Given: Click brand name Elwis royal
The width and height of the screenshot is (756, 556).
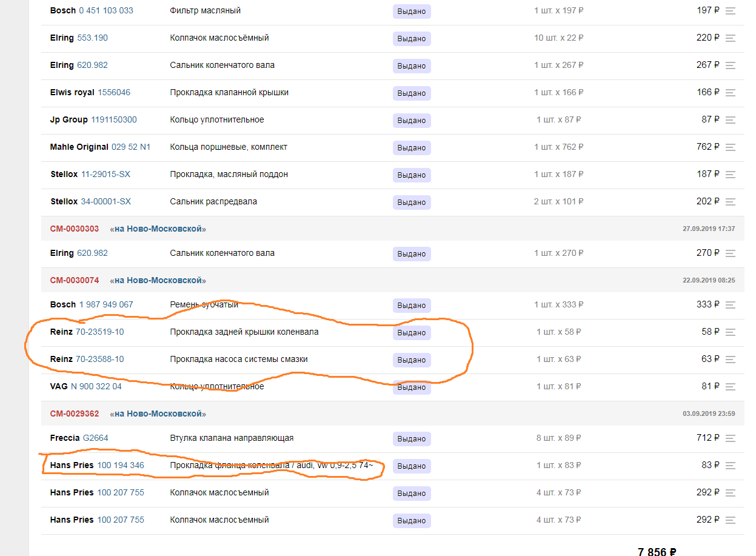Looking at the screenshot, I should click(72, 92).
